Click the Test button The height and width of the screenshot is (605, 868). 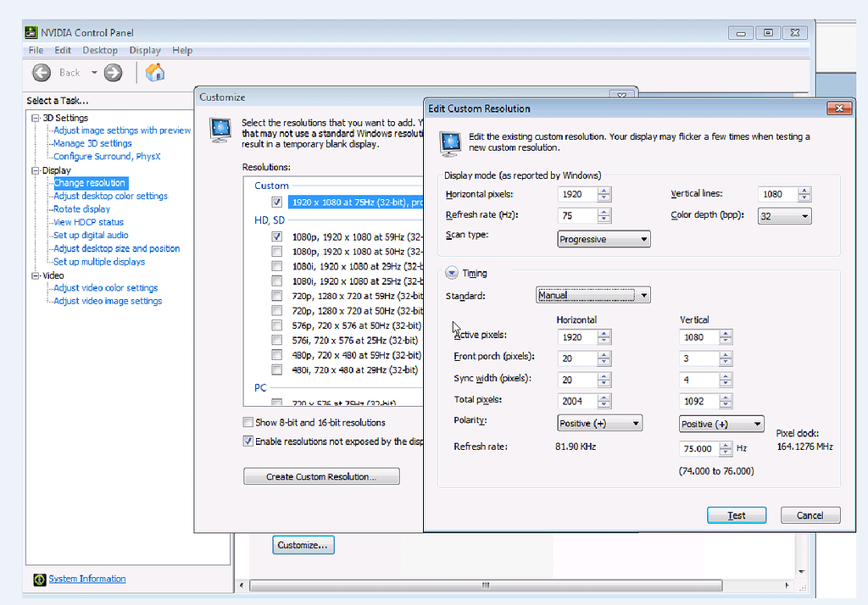[737, 515]
